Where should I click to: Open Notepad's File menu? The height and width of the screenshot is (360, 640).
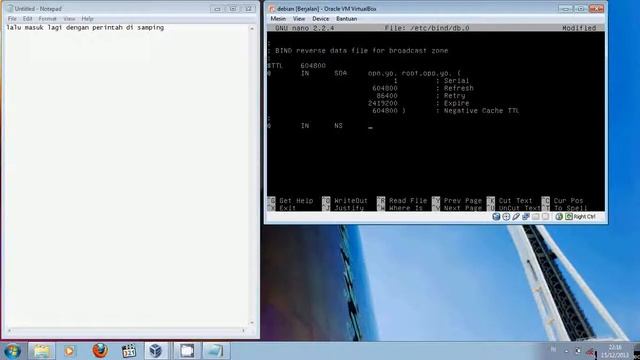12,19
